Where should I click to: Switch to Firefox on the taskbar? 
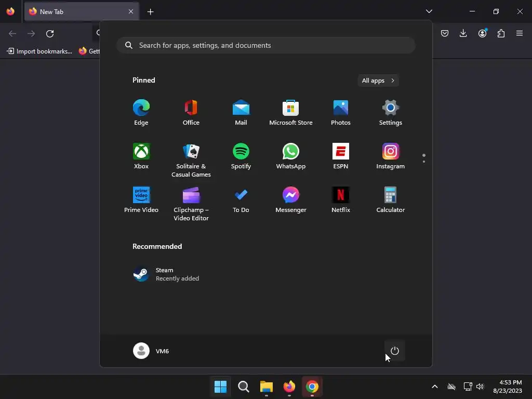point(289,387)
